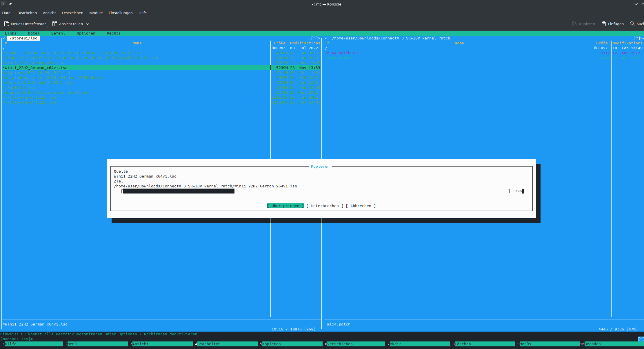Screen dimensions: 644x349
Task: Expand the Ansicht teilen dropdown arrow
Action: point(88,24)
